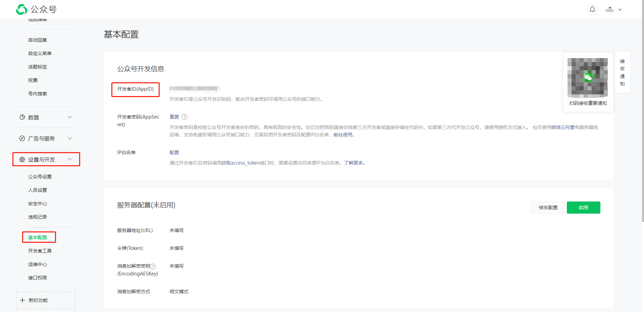Select 基本配置 in sidebar

coord(38,237)
